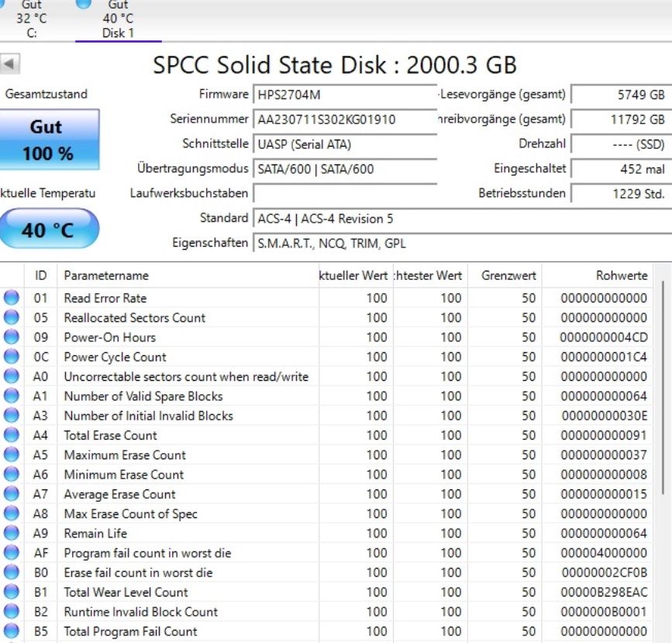Click raw value 00000000030E
Viewport: 672px width, 643px height.
coord(605,416)
